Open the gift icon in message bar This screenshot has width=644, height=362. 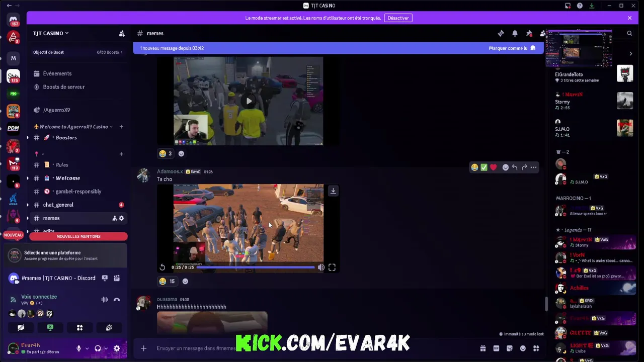(483, 348)
